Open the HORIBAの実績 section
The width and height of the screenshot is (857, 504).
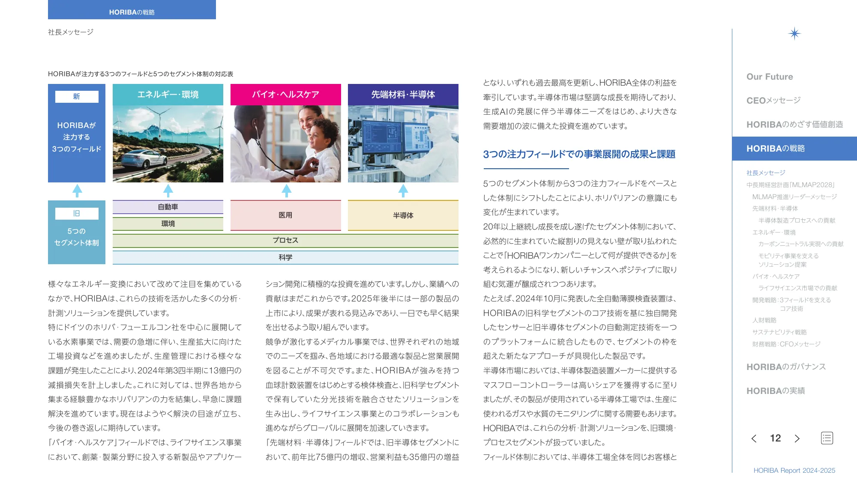tap(775, 391)
